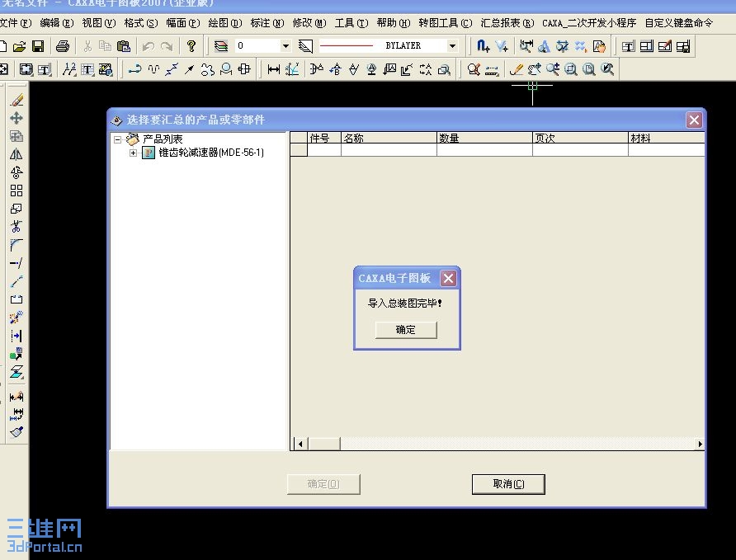Close the CAXA电子图板 message box
The width and height of the screenshot is (736, 560).
tap(448, 279)
